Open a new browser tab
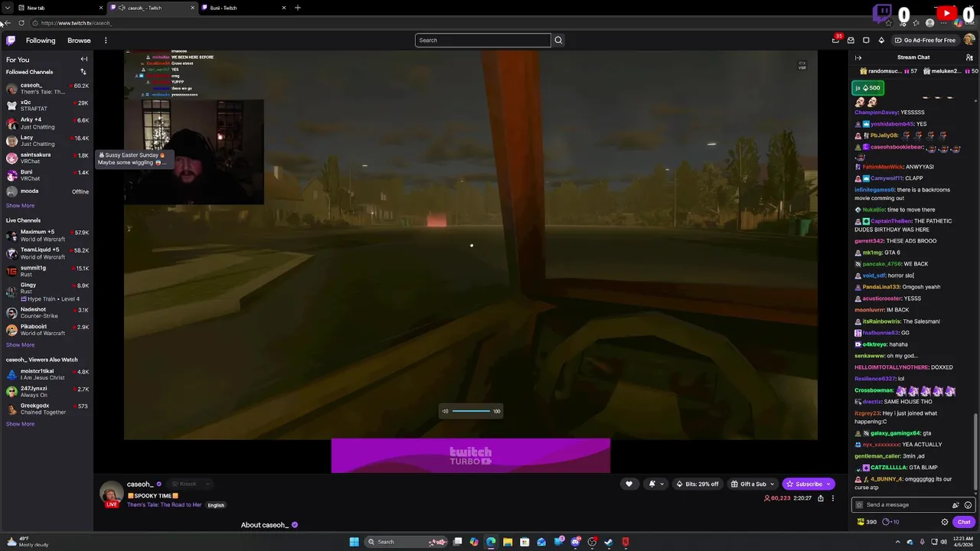This screenshot has height=551, width=980. pos(298,8)
